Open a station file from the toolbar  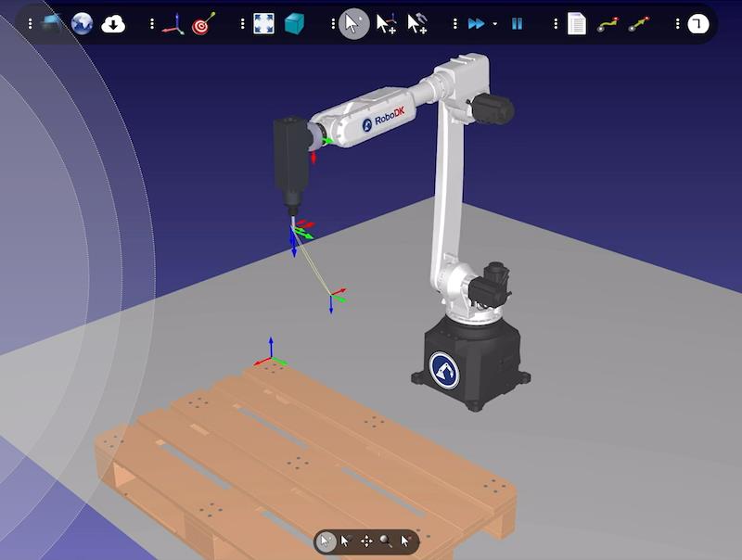click(x=52, y=24)
